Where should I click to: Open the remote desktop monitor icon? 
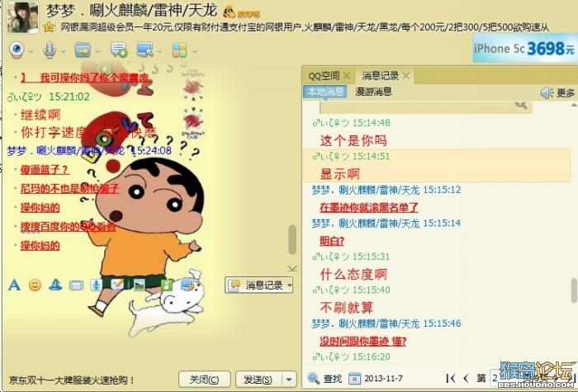click(x=144, y=50)
